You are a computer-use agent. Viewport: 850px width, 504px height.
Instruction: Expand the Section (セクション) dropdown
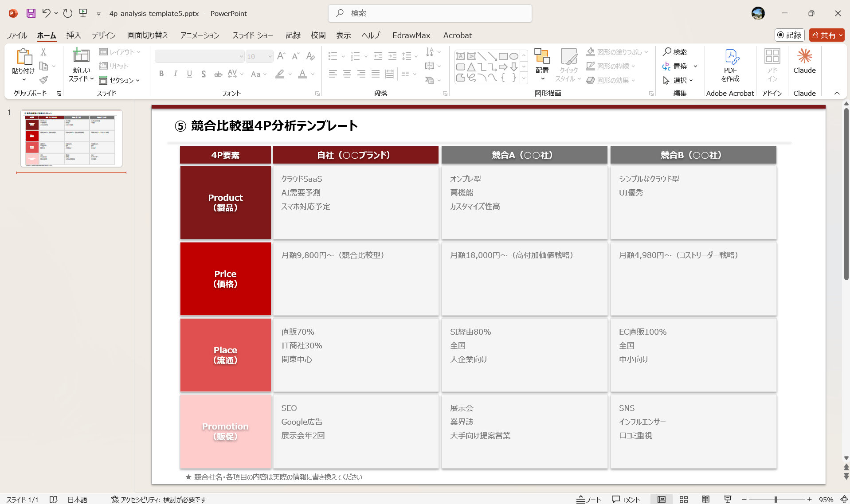(x=119, y=80)
